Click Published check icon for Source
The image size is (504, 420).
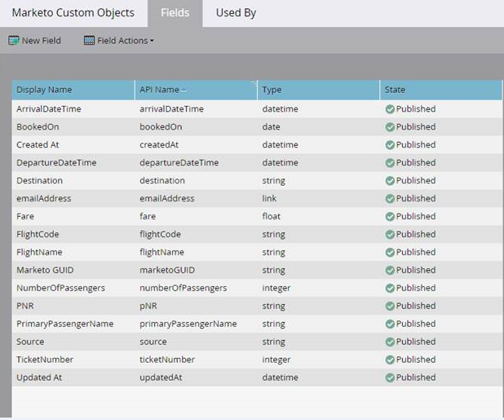390,342
